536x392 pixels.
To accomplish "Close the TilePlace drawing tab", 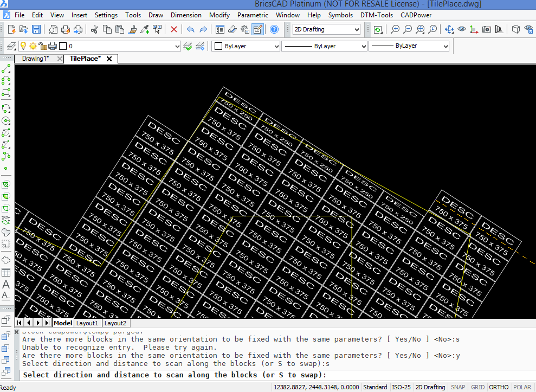I will (x=109, y=59).
